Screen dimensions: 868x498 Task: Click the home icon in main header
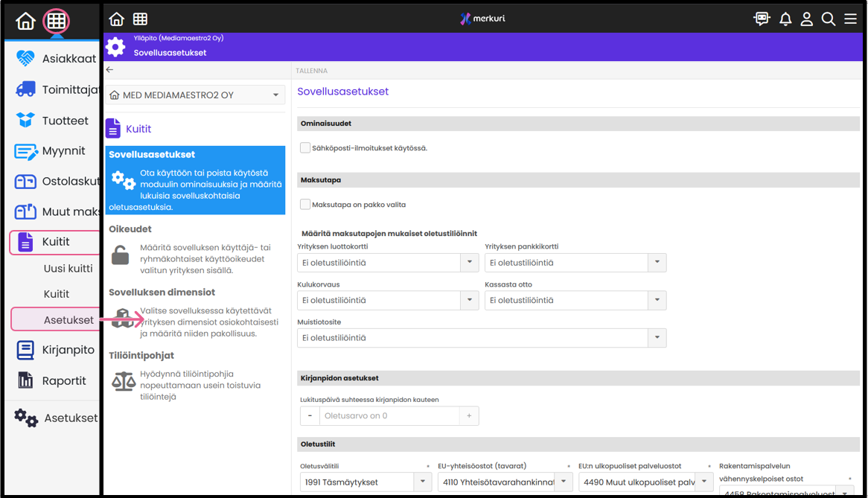click(117, 19)
